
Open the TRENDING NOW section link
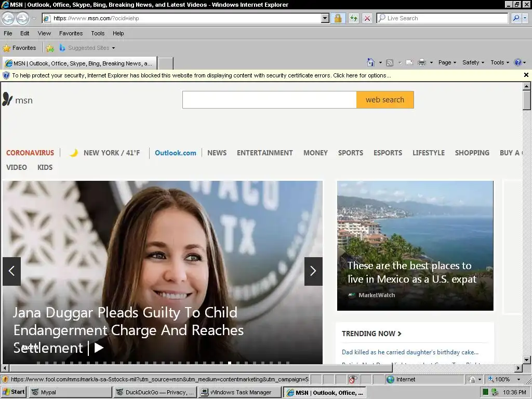point(371,334)
